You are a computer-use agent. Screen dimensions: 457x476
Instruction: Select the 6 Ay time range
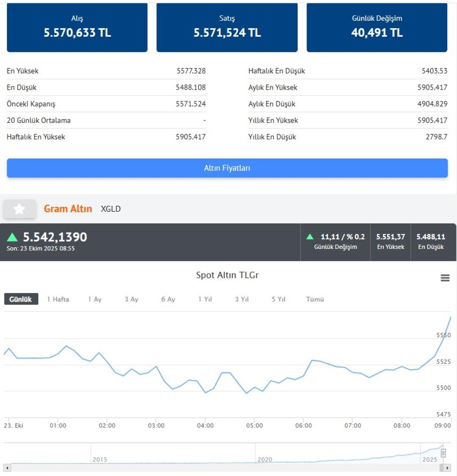point(168,299)
